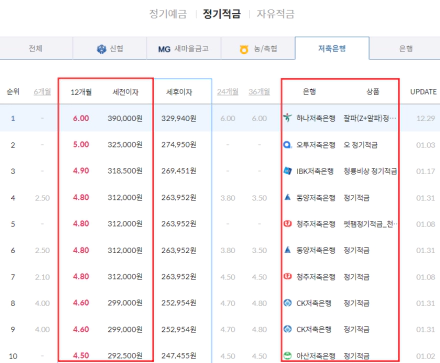Image resolution: width=440 pixels, height=363 pixels.
Task: Click the 청주저축은행 logo in the rank 7 row
Action: pyautogui.click(x=287, y=276)
